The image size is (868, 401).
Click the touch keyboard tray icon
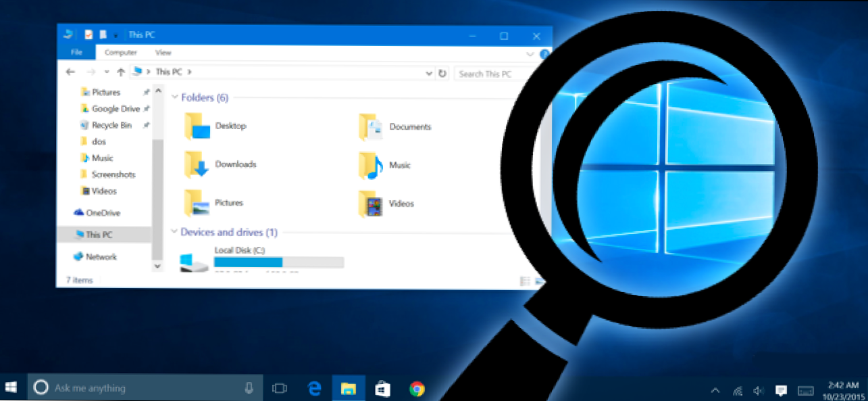805,391
